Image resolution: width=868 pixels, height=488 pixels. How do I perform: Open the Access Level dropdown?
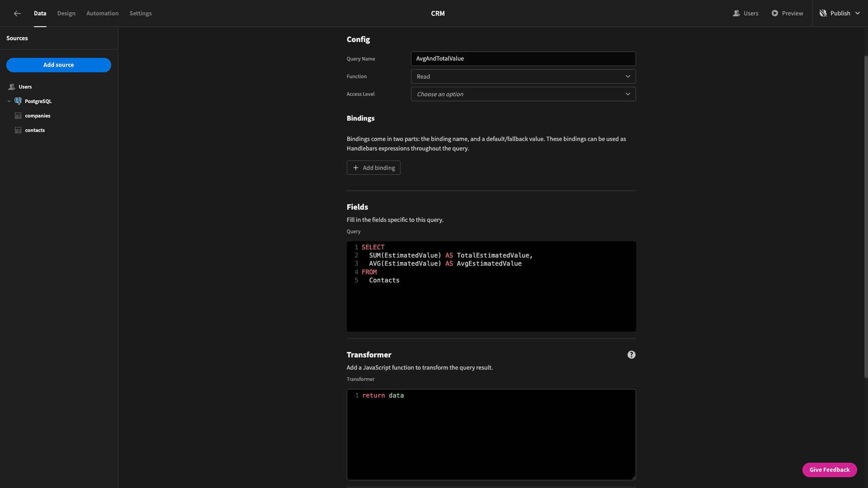tap(523, 94)
